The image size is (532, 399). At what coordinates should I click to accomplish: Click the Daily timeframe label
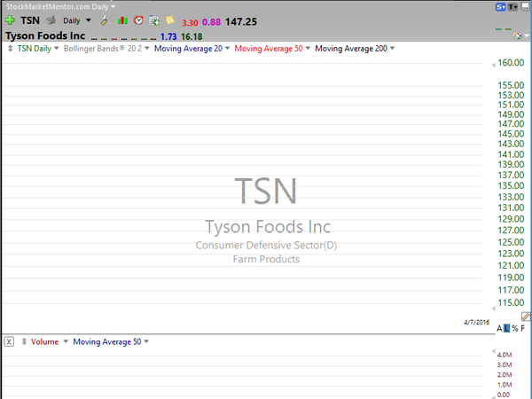click(72, 20)
